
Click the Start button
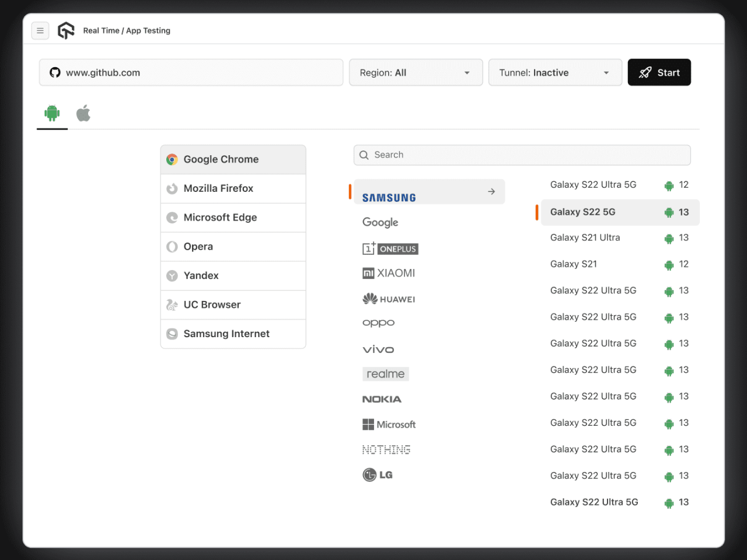(659, 72)
